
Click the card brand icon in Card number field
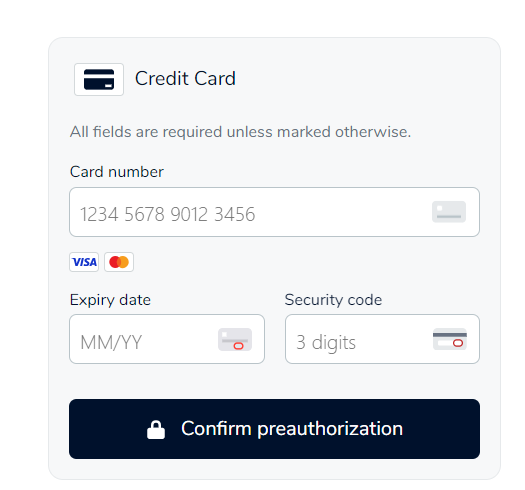[x=449, y=212]
